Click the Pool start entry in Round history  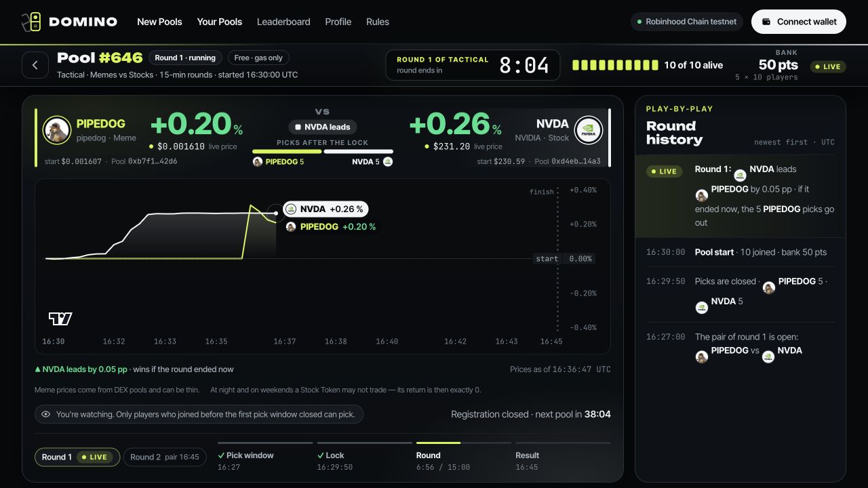click(x=741, y=252)
